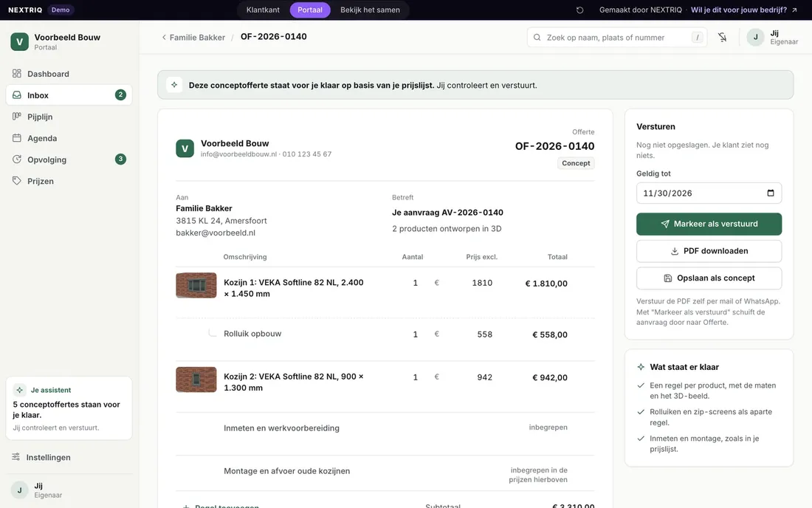The height and width of the screenshot is (508, 812).
Task: Go back to Familie Bakker breadcrumb
Action: pos(193,37)
